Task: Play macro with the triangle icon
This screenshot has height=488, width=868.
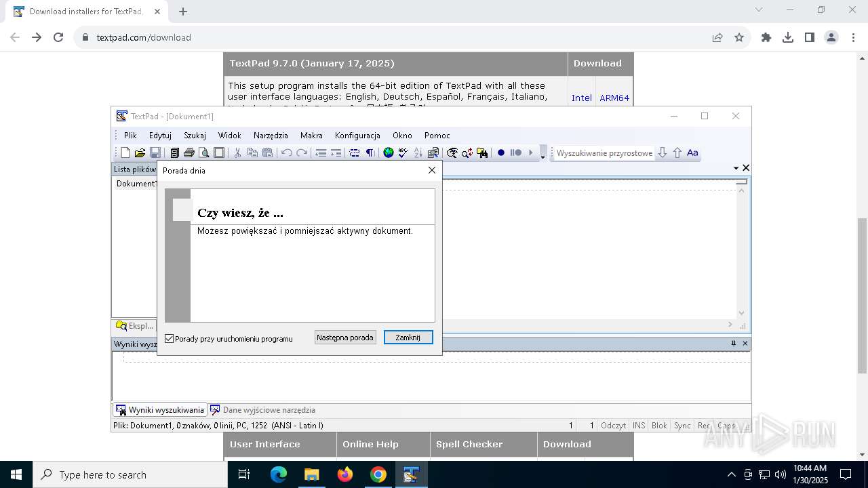Action: point(531,152)
